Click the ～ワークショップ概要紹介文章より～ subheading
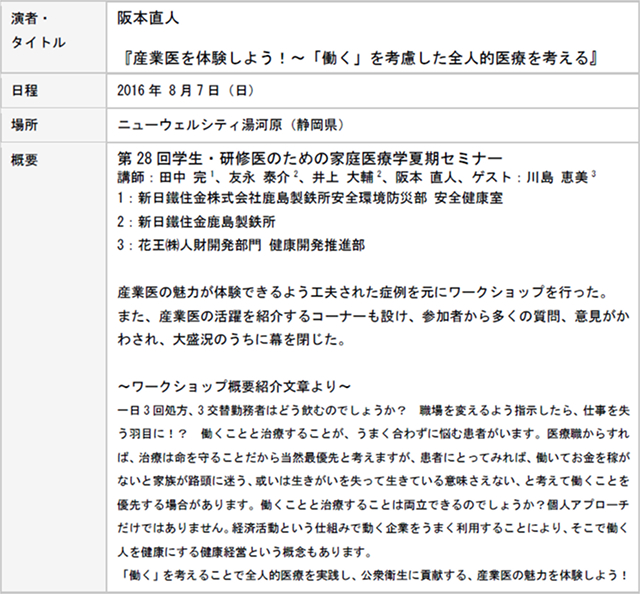This screenshot has width=640, height=594. click(233, 385)
